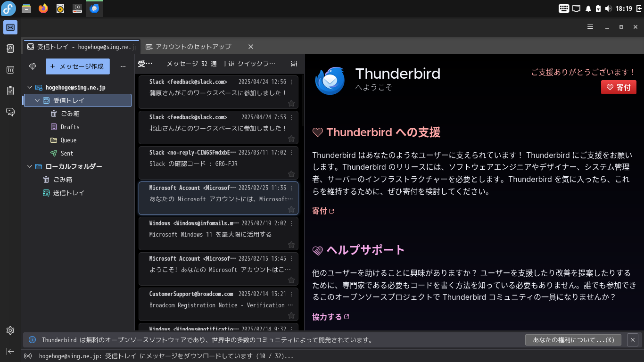Click the 協力する link
This screenshot has height=362, width=644.
(330, 317)
